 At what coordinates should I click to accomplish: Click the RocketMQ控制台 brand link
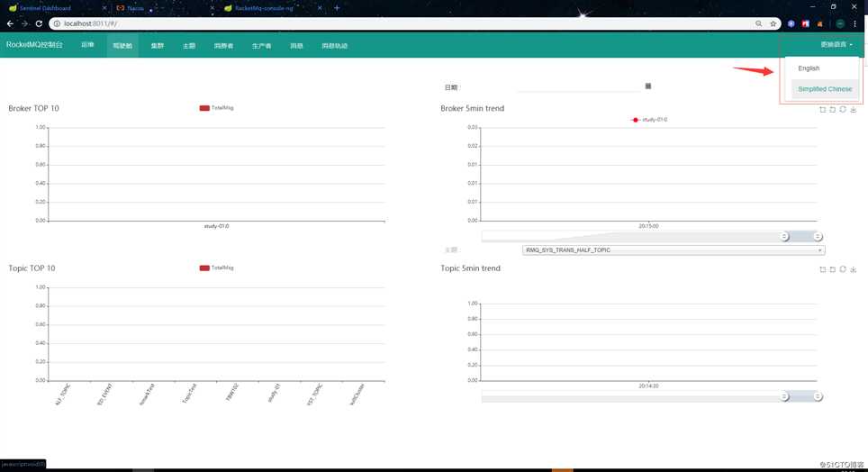(34, 45)
